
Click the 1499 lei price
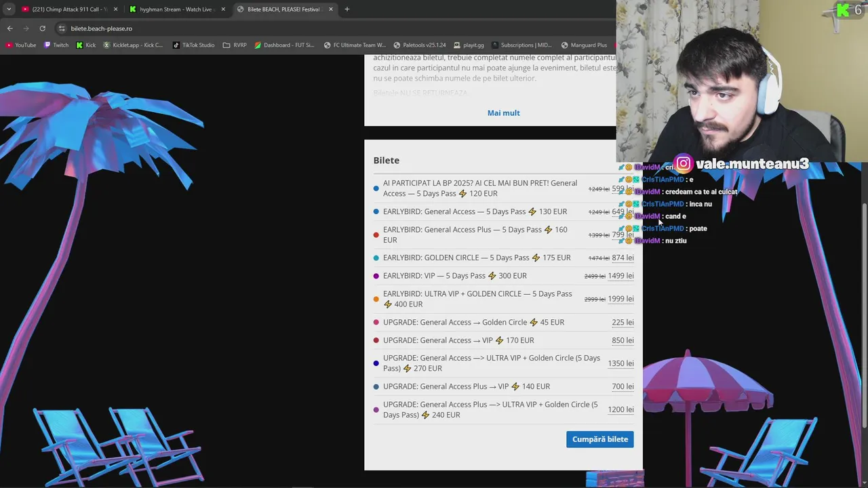click(x=620, y=276)
